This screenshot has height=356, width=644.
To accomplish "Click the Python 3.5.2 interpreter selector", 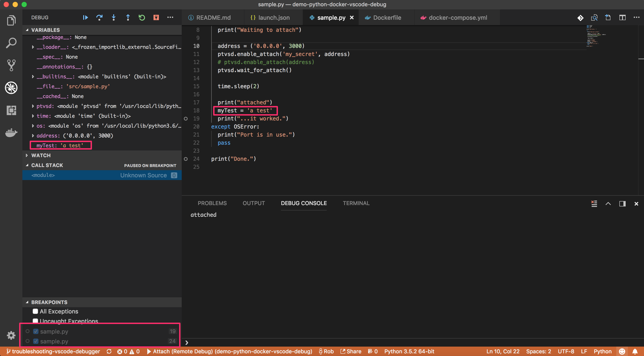I will click(x=409, y=351).
